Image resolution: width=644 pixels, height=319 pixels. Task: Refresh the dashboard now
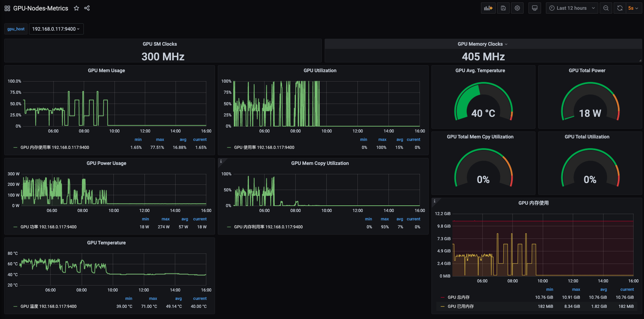(620, 8)
